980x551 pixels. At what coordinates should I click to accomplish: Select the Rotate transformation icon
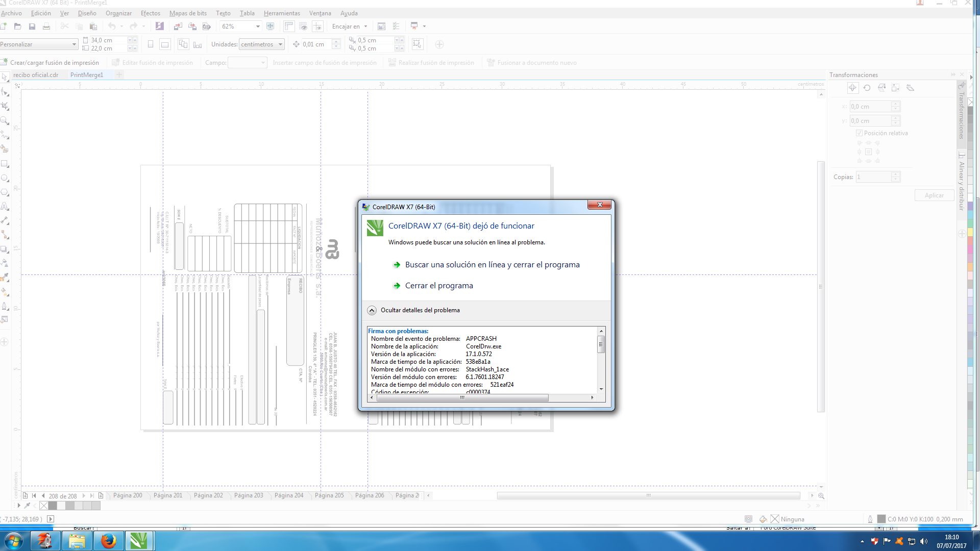867,88
